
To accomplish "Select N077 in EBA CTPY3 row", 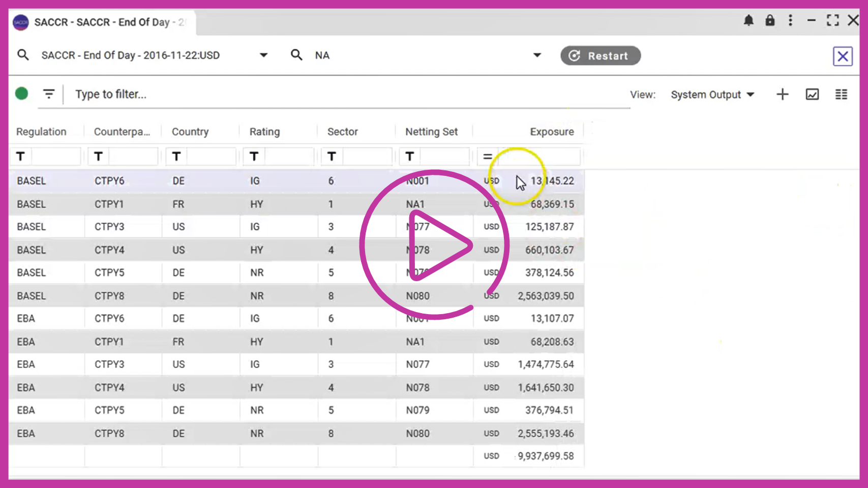I will pos(417,364).
